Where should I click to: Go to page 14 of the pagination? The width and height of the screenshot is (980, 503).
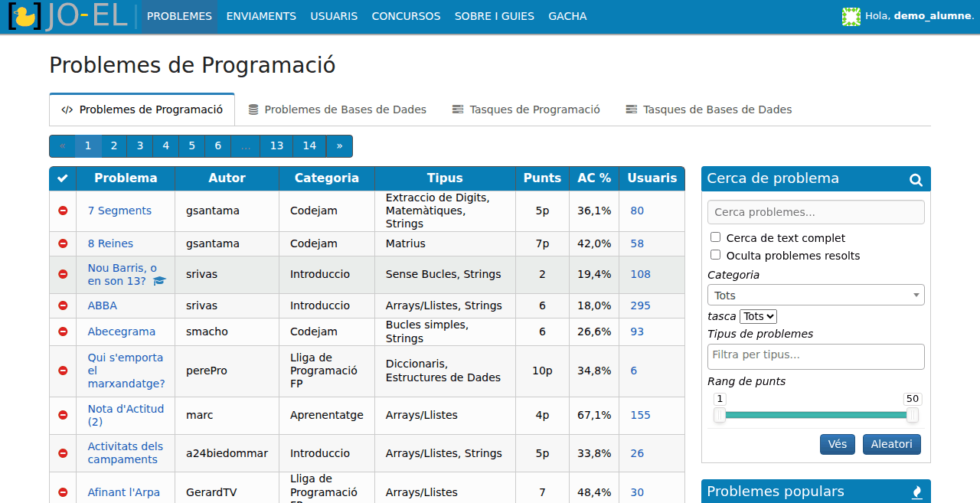click(x=309, y=146)
